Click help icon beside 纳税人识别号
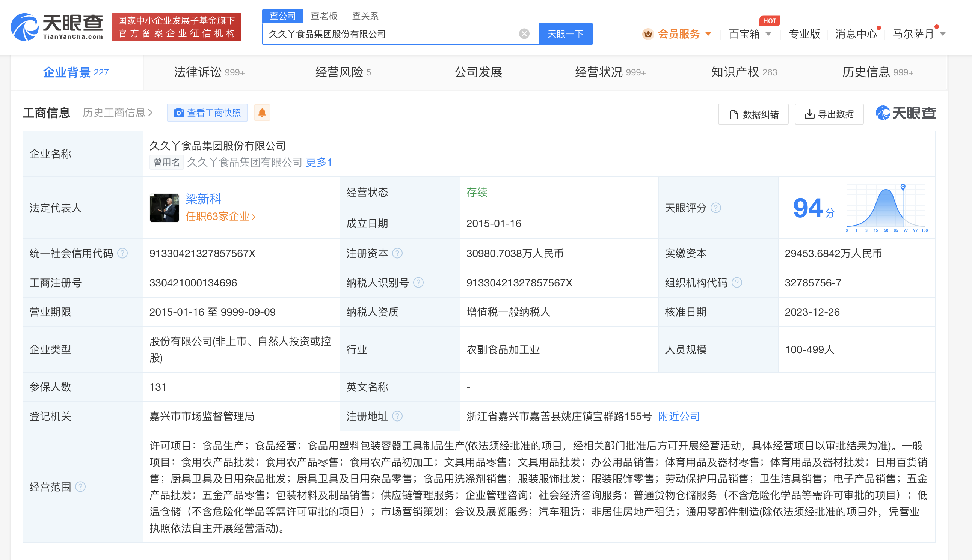Viewport: 972px width, 560px height. [418, 283]
